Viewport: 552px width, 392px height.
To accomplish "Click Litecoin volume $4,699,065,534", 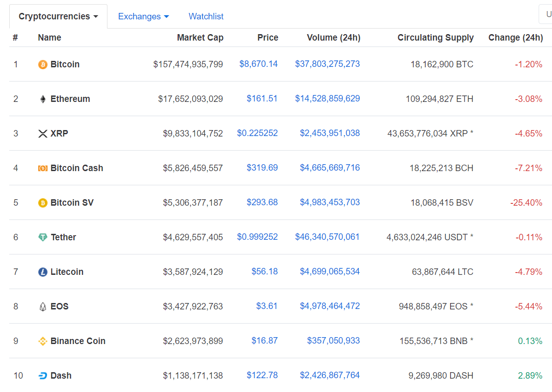I will click(x=330, y=272).
